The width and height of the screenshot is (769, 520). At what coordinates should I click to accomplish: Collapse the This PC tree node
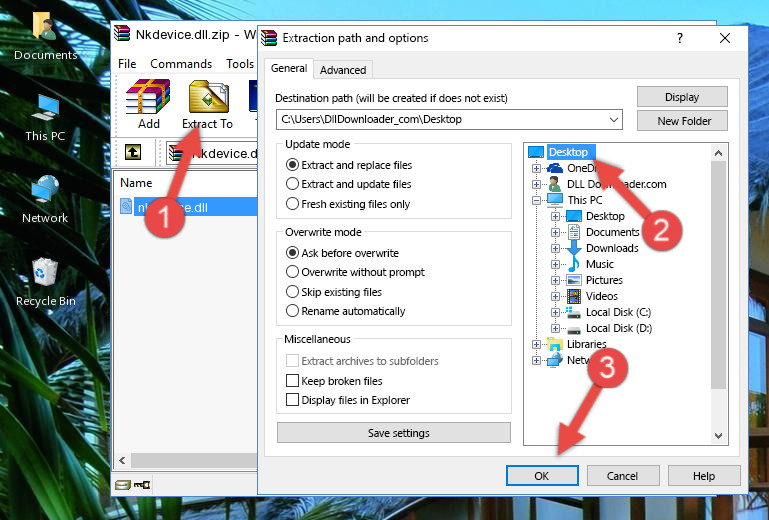point(536,200)
